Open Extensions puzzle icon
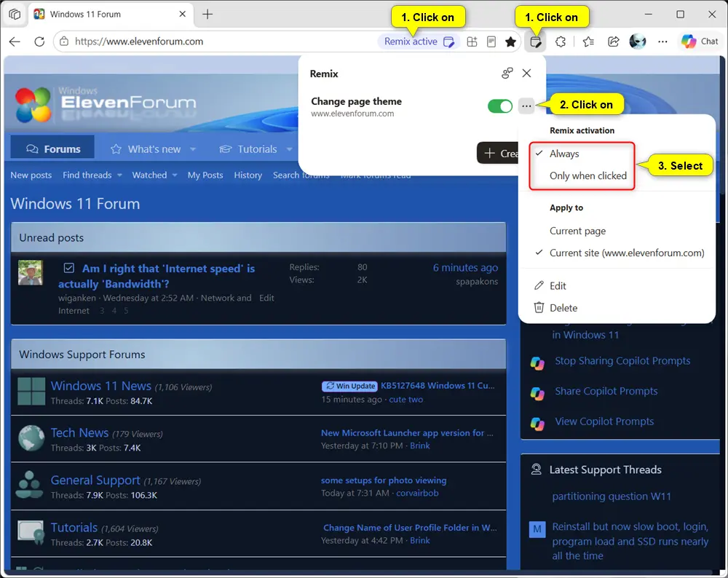 tap(561, 41)
